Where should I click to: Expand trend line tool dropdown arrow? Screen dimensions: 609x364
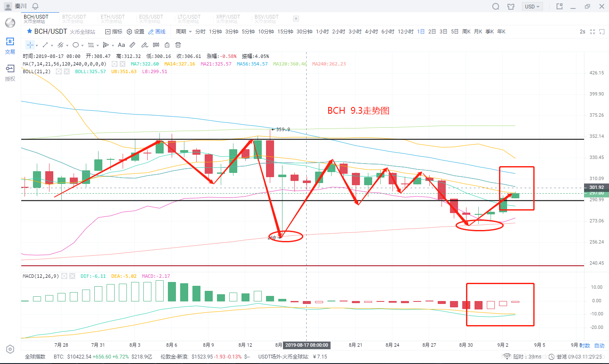pyautogui.click(x=52, y=45)
